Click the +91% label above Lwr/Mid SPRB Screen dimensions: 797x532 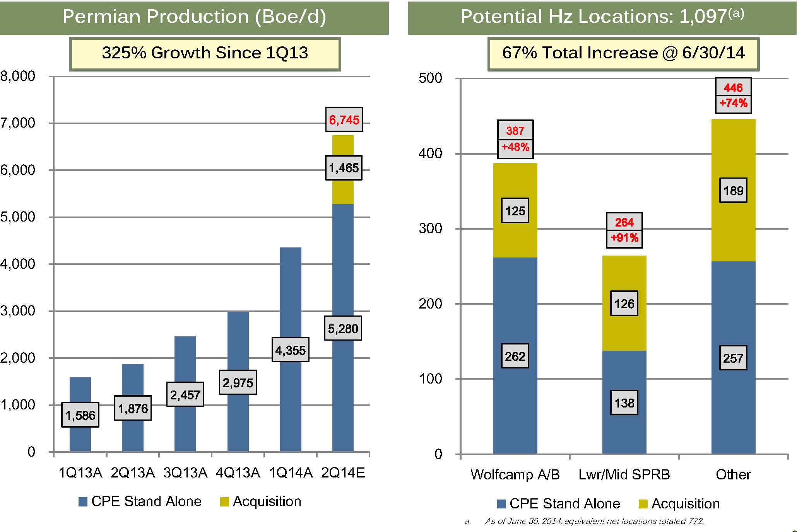624,237
